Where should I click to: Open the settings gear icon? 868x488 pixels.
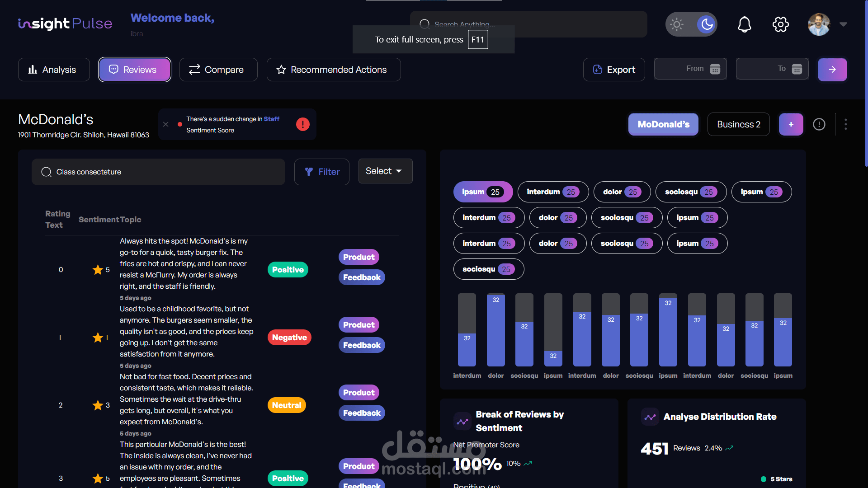780,24
